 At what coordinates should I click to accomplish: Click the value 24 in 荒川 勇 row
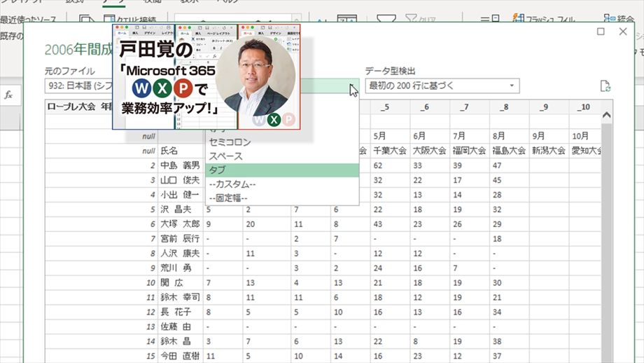[378, 268]
